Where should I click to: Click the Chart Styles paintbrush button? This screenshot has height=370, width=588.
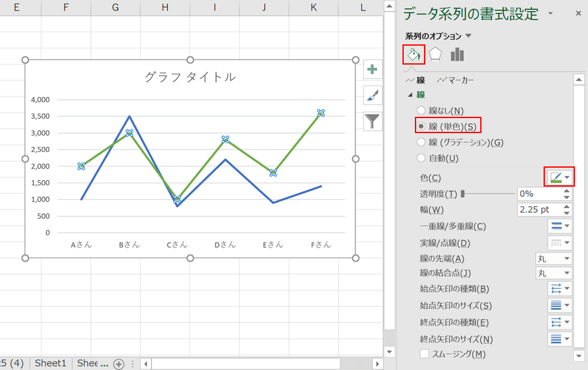point(372,95)
